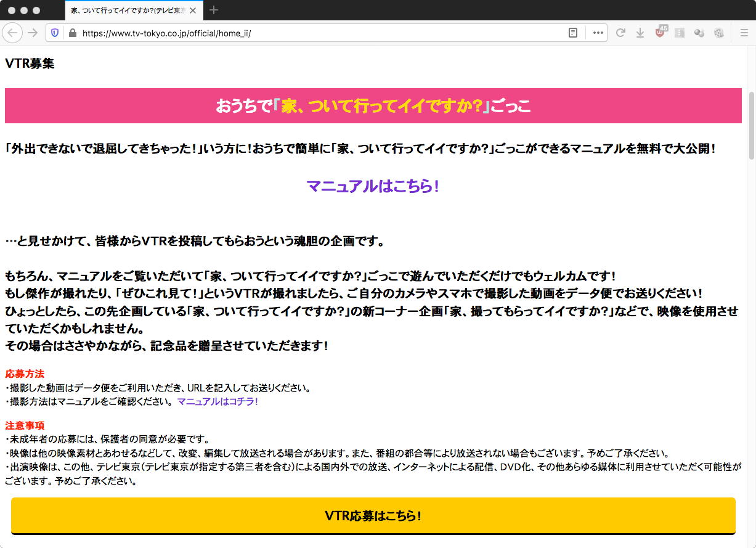Open the downloads panel
Screen dimensions: 756x548
pos(640,33)
